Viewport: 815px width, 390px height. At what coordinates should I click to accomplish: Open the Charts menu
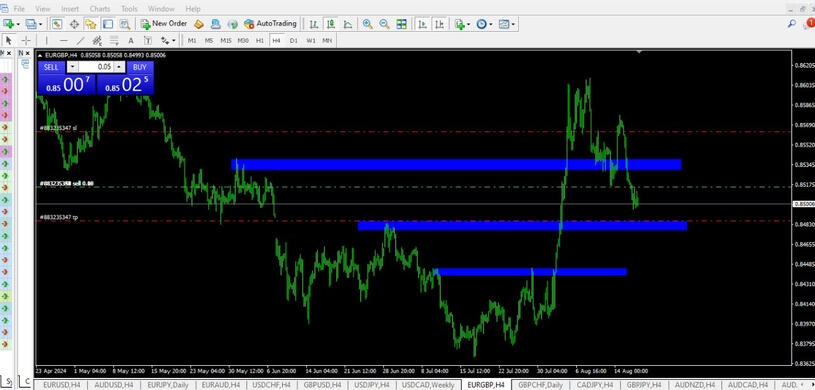click(100, 9)
